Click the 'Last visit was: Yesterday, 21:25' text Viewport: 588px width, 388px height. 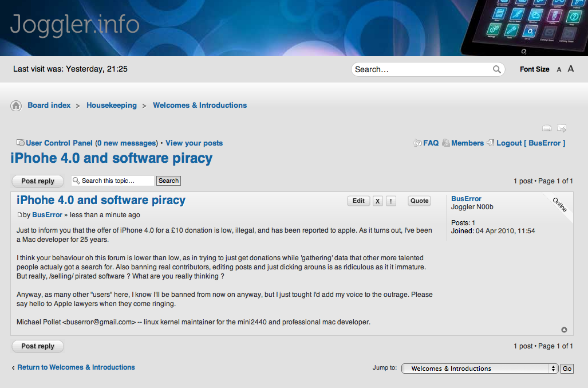pyautogui.click(x=70, y=69)
